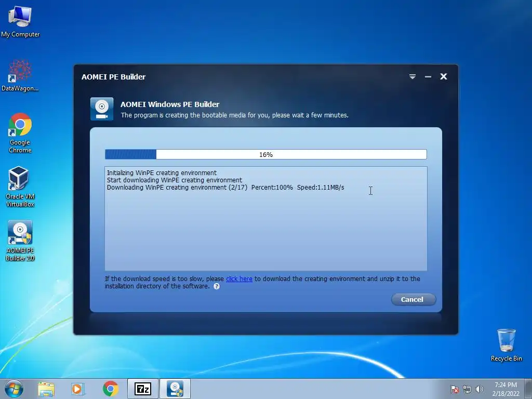
Task: Open the DataWagon desktop shortcut
Action: [x=20, y=75]
